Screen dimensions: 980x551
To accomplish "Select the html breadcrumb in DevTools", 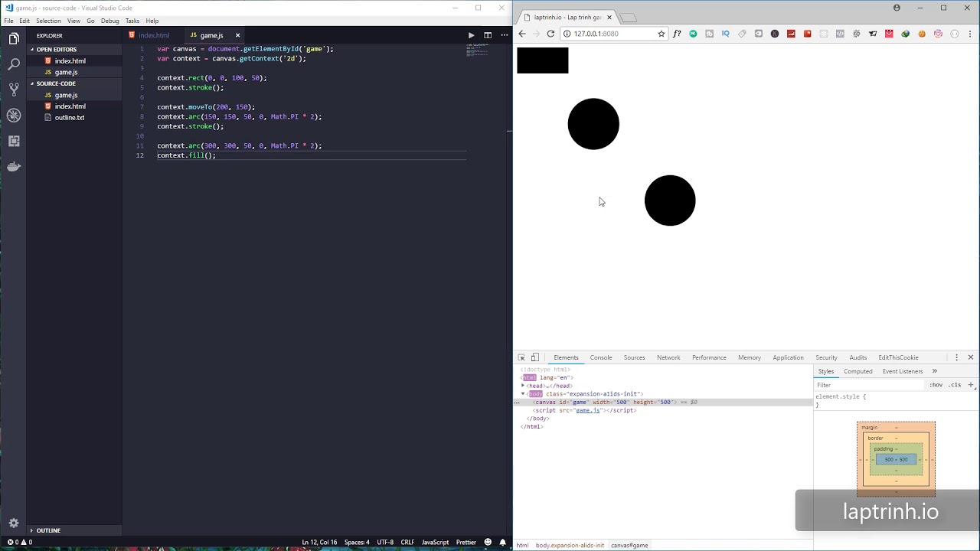I will click(522, 546).
